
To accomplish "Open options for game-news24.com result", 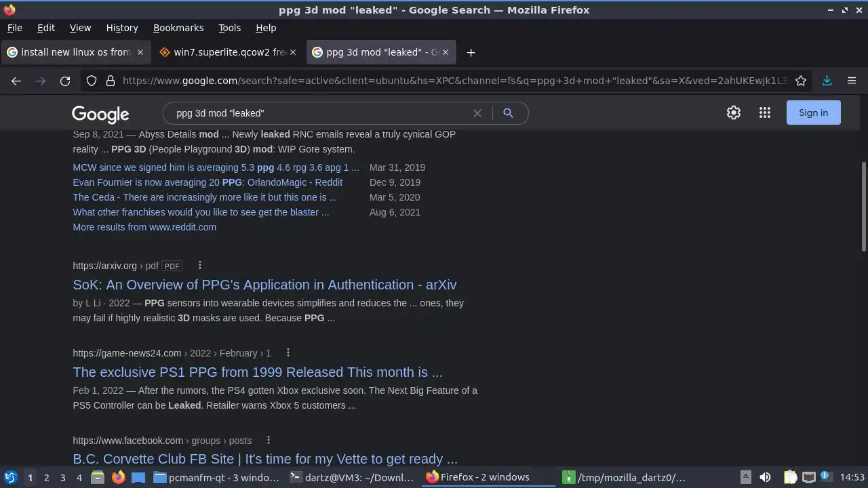I will point(288,353).
